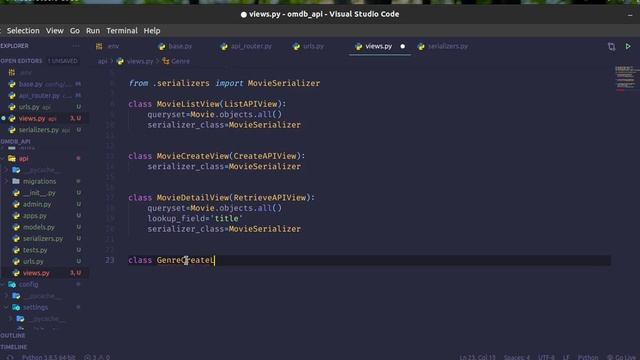The image size is (640, 360).
Task: Expand the Timeline section
Action: [13, 347]
